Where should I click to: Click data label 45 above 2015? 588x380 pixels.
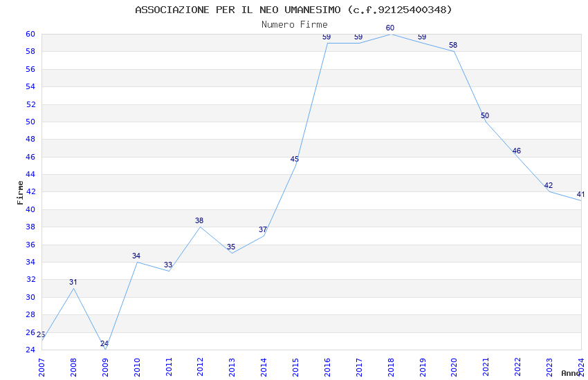[295, 159]
